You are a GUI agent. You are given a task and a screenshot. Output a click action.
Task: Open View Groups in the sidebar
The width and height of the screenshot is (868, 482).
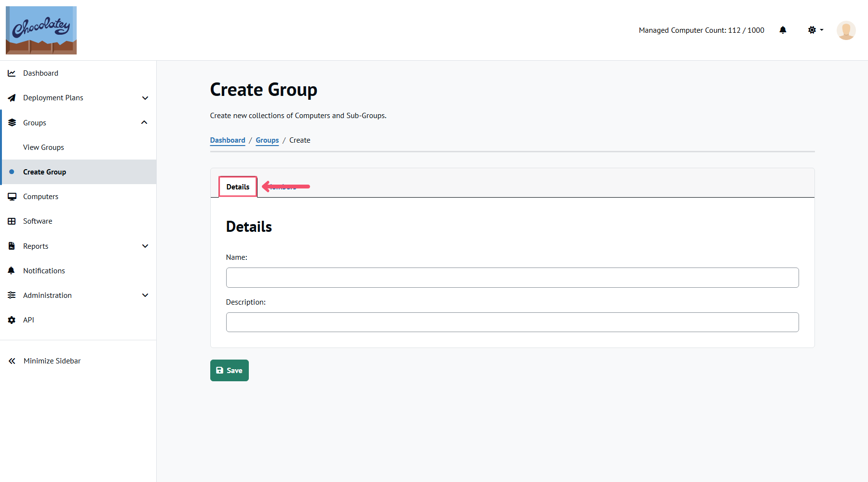click(78, 147)
